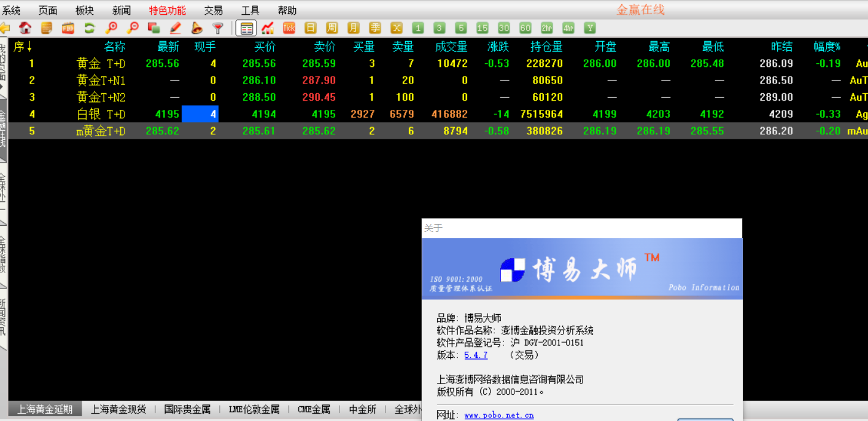Click the zoom out magnifier icon

(x=133, y=28)
